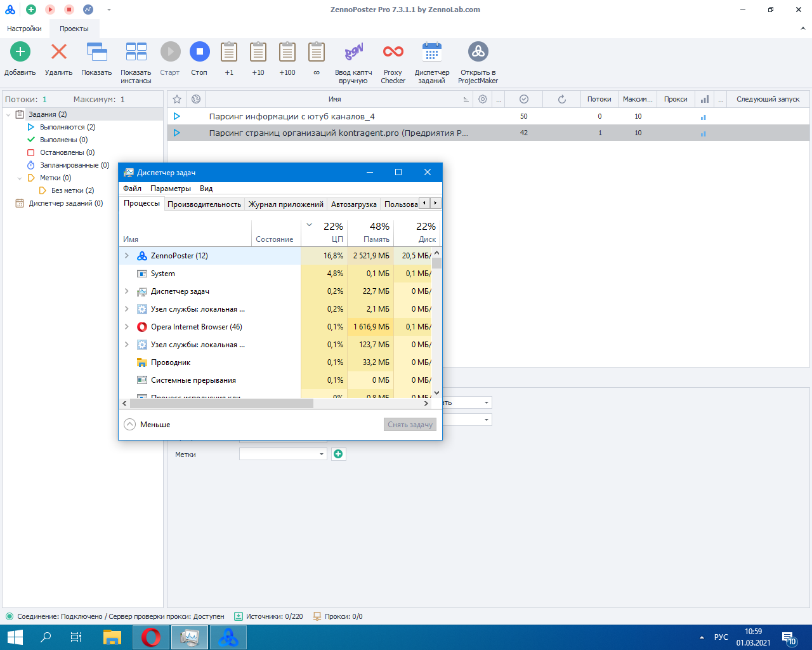Click the Показать инстансы toolbar icon
The image size is (812, 650).
click(x=136, y=51)
